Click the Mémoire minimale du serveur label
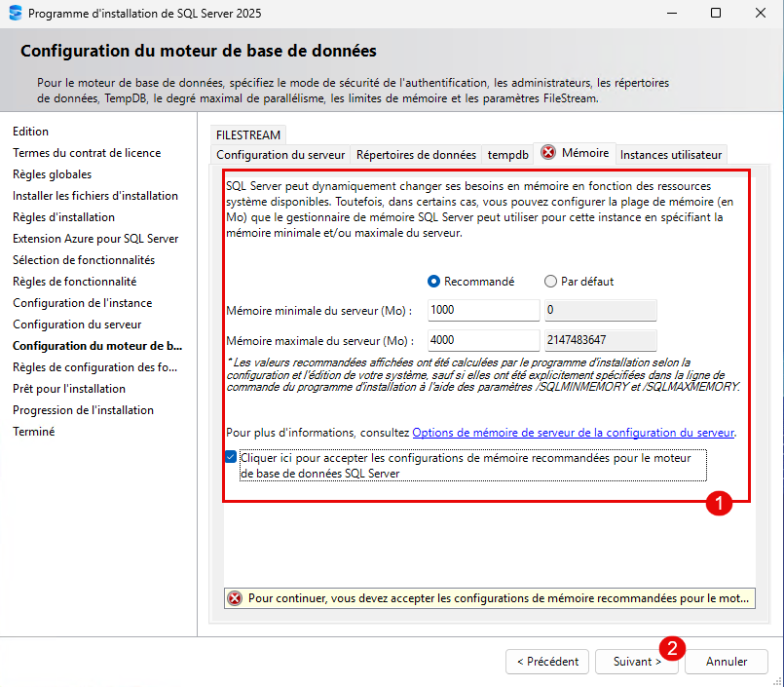Screen dimensions: 784x687 click(319, 311)
